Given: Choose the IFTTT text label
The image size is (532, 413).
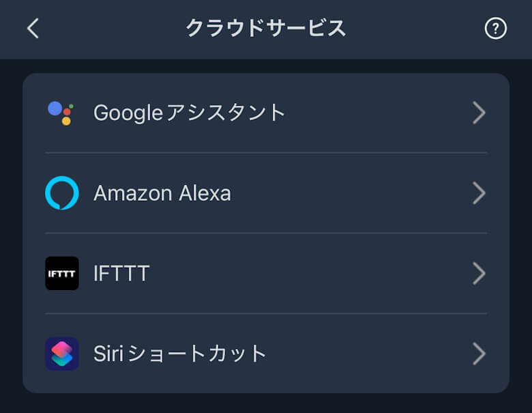Looking at the screenshot, I should click(121, 274).
